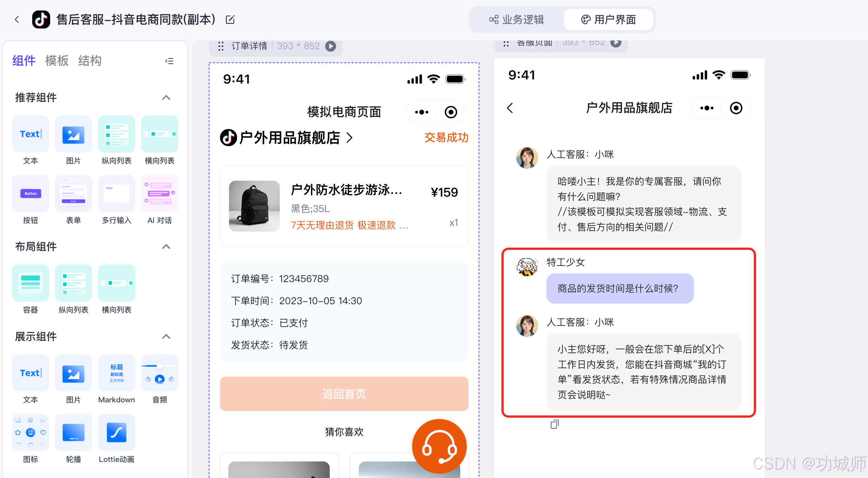Select the greeting message 哈喽小主 bubble
The image size is (868, 478).
click(644, 204)
